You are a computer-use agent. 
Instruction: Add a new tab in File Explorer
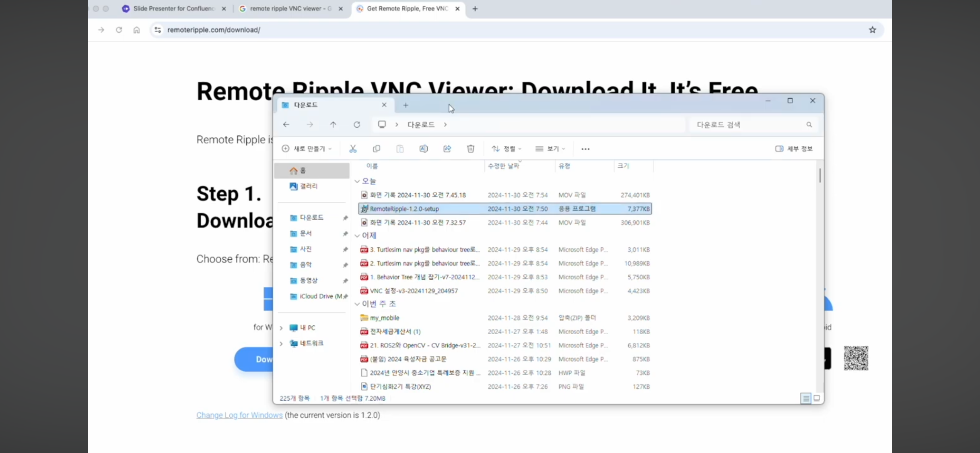click(406, 105)
